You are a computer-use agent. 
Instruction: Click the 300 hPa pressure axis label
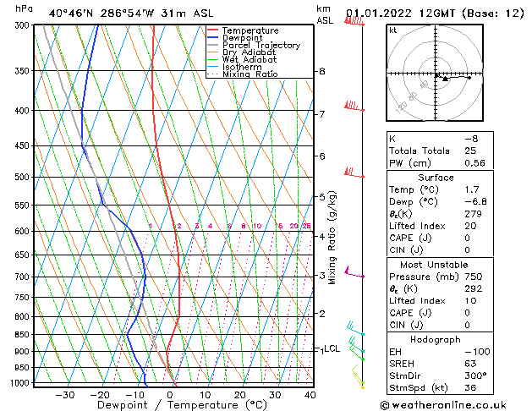tap(22, 25)
